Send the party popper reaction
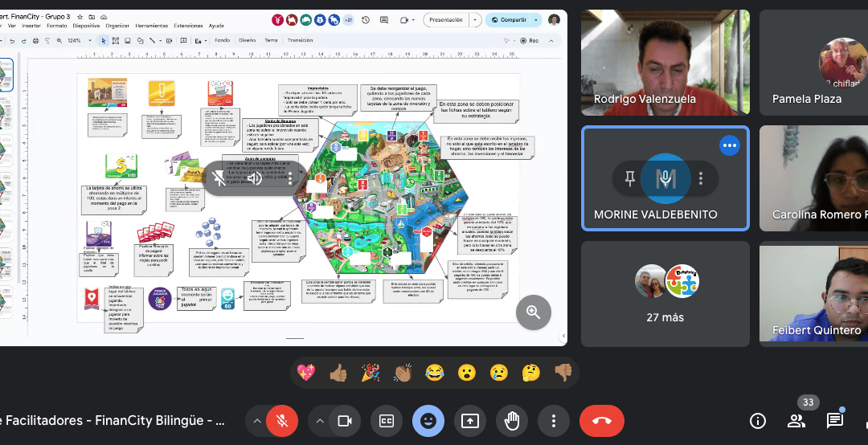868x445 pixels. pyautogui.click(x=371, y=373)
